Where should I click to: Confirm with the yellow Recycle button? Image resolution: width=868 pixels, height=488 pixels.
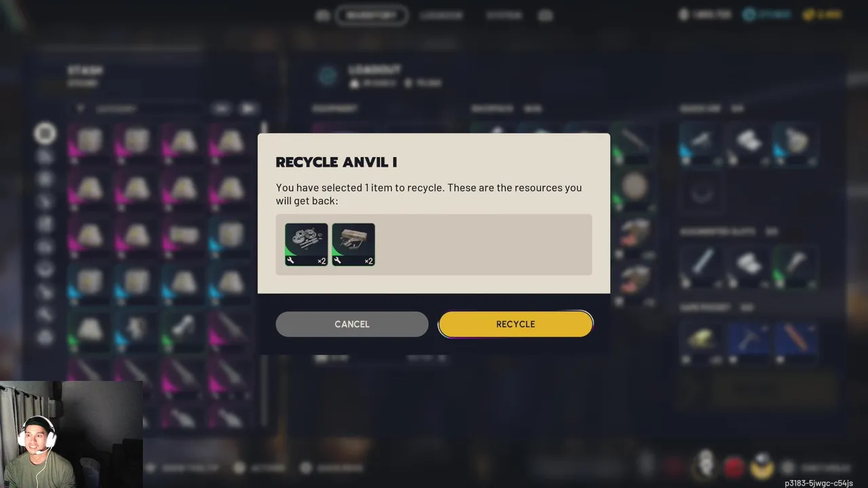(515, 324)
